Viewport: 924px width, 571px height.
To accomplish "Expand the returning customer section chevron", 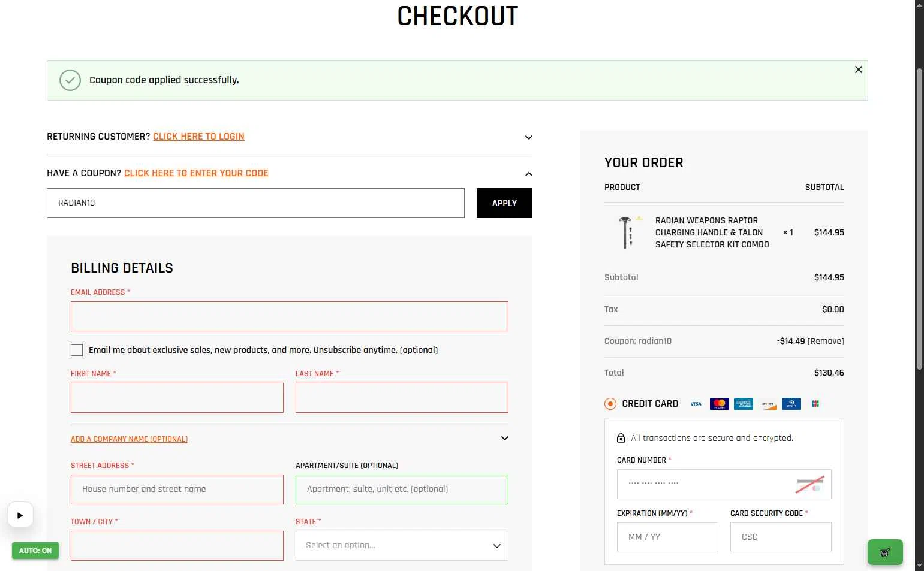I will click(x=528, y=137).
